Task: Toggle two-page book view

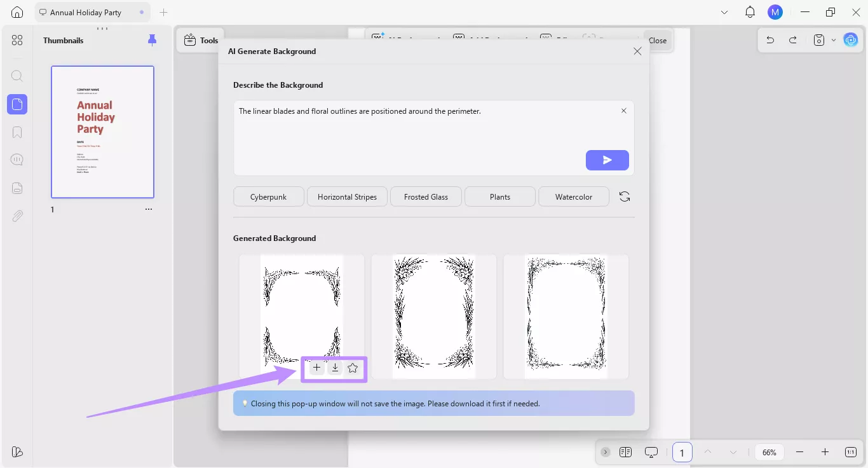Action: (x=626, y=451)
